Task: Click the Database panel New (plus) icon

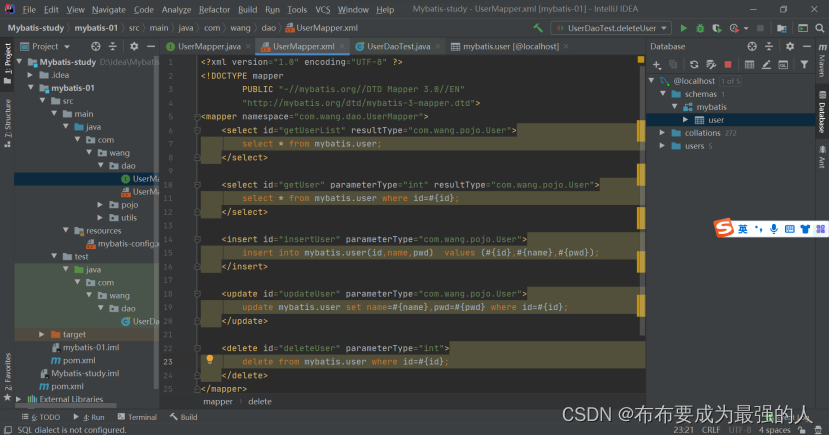Action: pyautogui.click(x=657, y=65)
